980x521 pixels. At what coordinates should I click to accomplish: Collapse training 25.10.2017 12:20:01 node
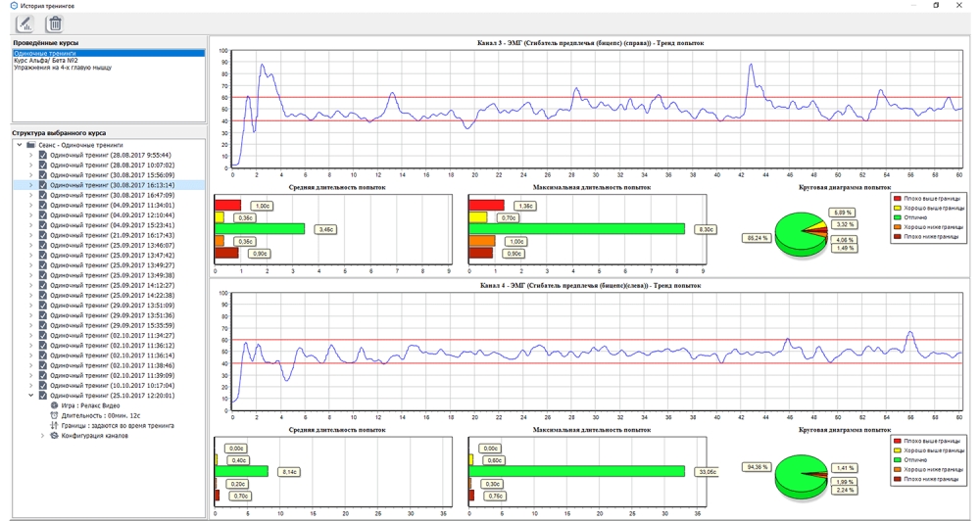(30, 396)
